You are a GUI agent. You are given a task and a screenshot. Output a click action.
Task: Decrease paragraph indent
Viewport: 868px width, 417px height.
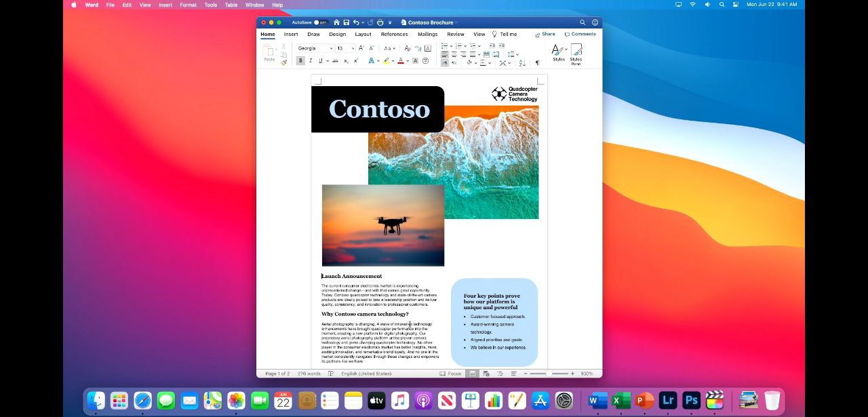tap(492, 45)
